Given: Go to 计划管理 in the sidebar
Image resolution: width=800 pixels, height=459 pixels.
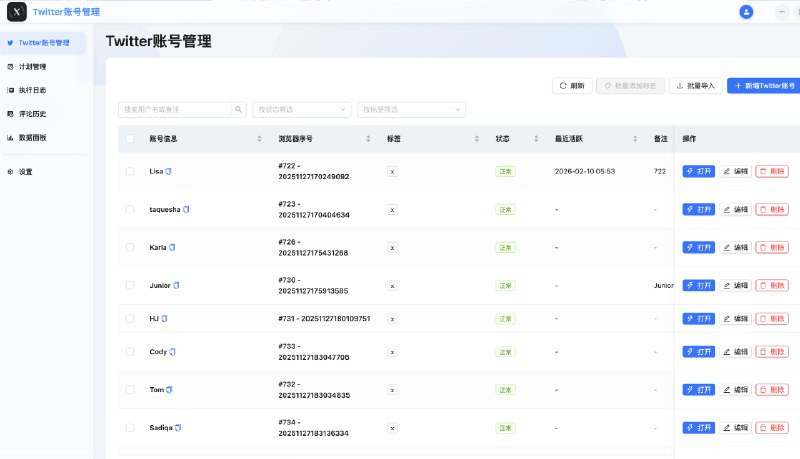Looking at the screenshot, I should click(32, 67).
